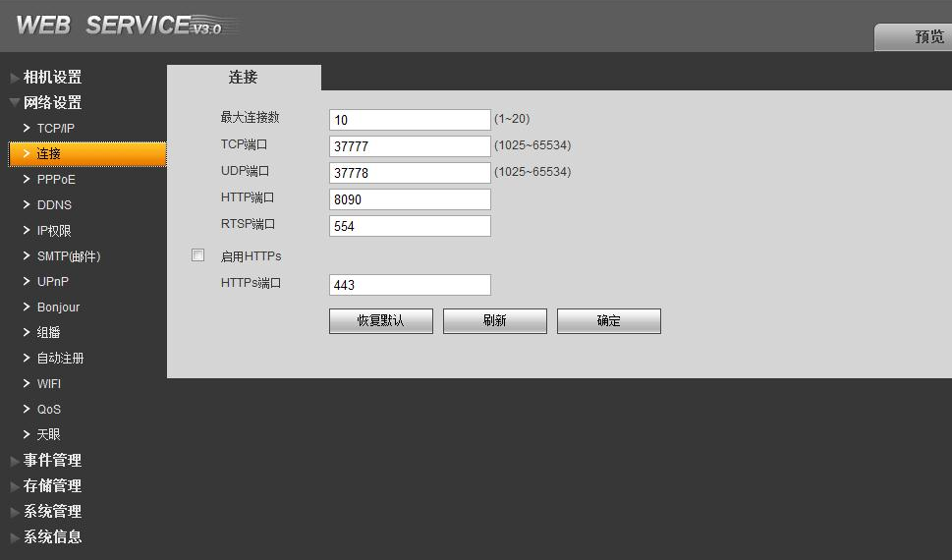Go to the SMTP(邮件) page
The height and width of the screenshot is (560, 952).
coord(69,256)
